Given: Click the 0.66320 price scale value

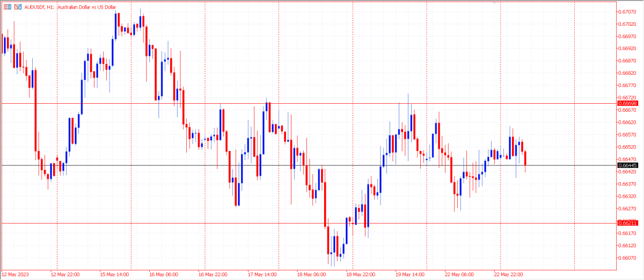Looking at the screenshot, I should [x=628, y=196].
